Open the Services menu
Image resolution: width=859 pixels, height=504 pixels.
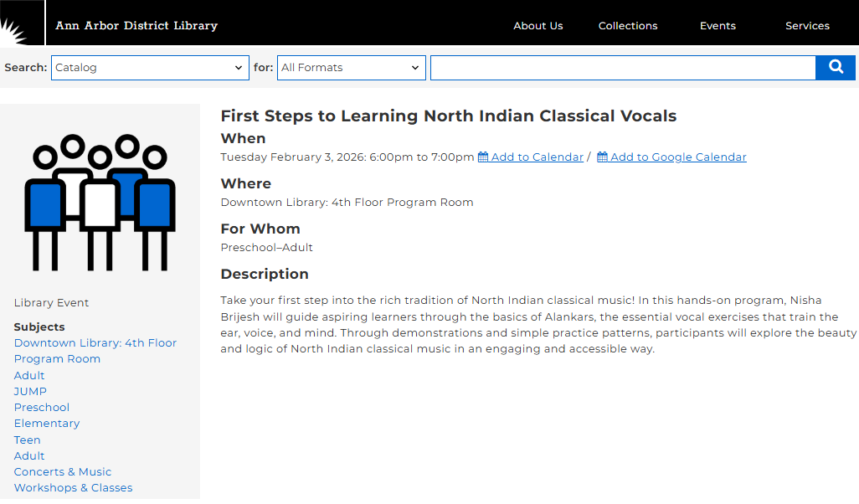click(x=807, y=26)
